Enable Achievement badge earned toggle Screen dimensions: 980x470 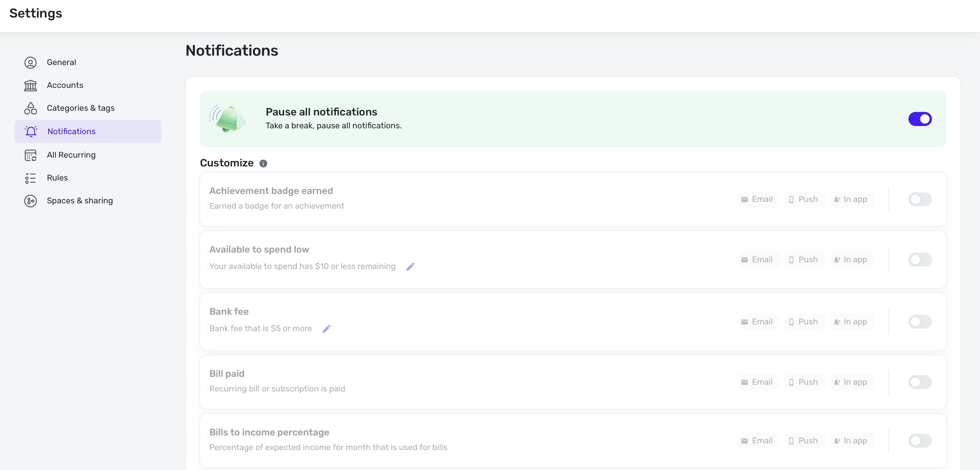tap(920, 199)
